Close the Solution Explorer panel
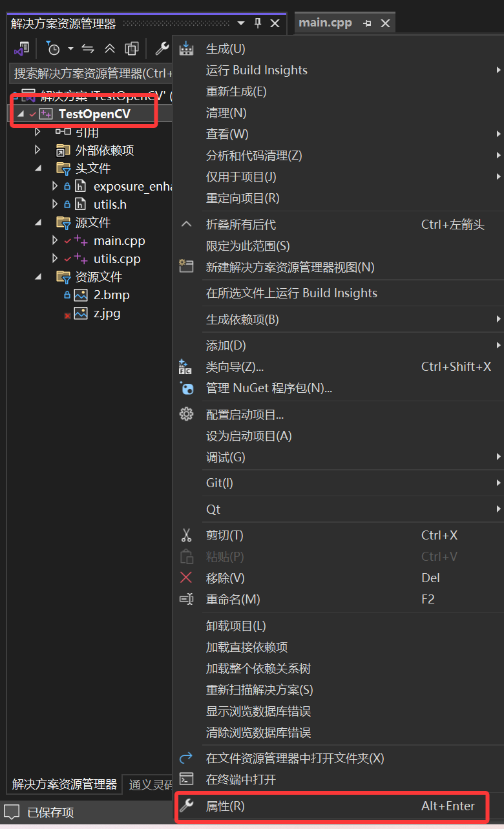The image size is (504, 829). point(275,23)
